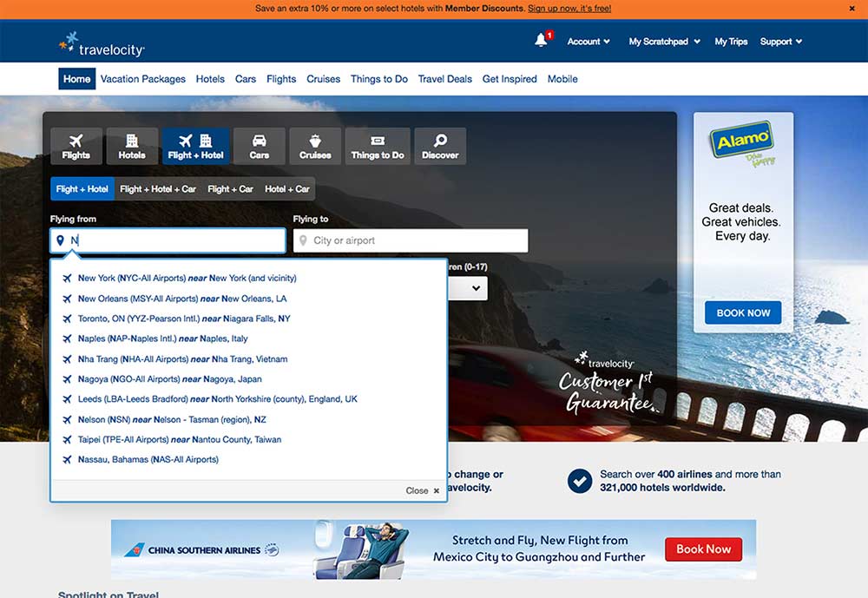Choose the Flight + Hotel package option
The width and height of the screenshot is (868, 598).
(82, 189)
